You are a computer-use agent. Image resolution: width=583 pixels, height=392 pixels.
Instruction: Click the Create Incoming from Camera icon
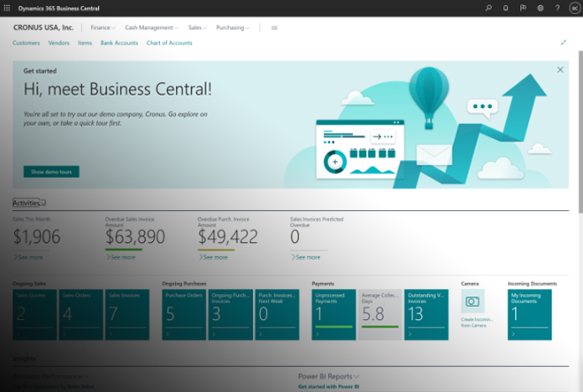tap(472, 301)
